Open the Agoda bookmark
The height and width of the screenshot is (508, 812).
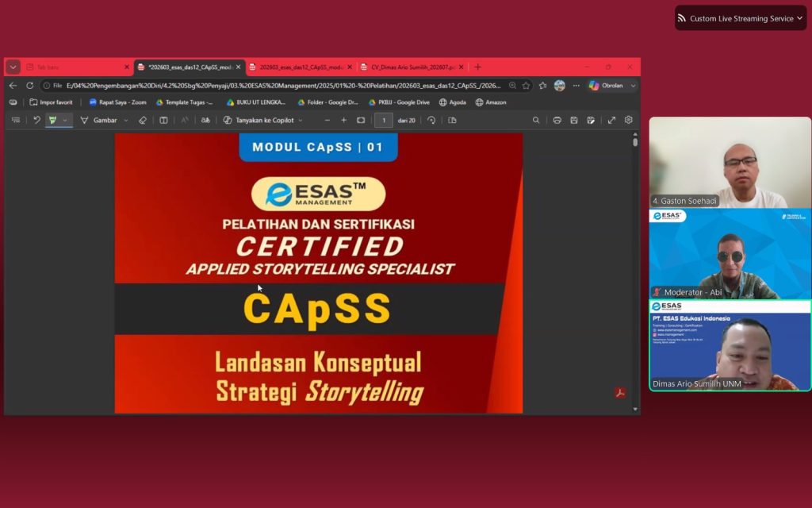453,102
